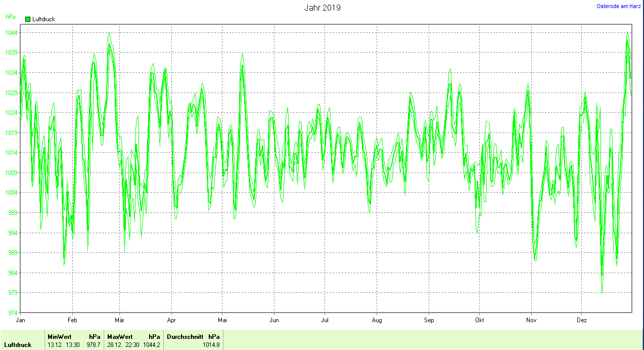Screen dimensions: 644x350
Task: Choose the Sep month axis label
Action: point(429,320)
